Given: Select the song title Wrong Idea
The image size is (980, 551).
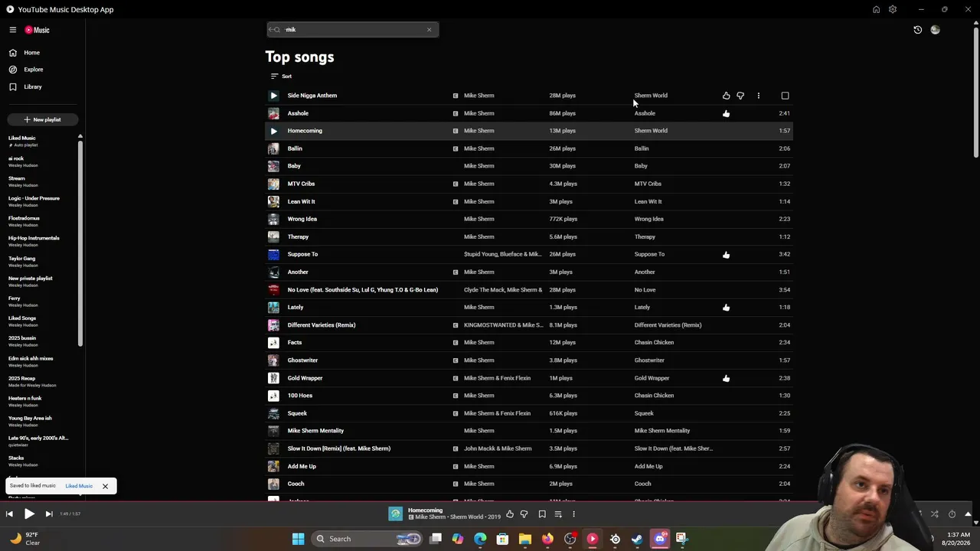Looking at the screenshot, I should (302, 219).
